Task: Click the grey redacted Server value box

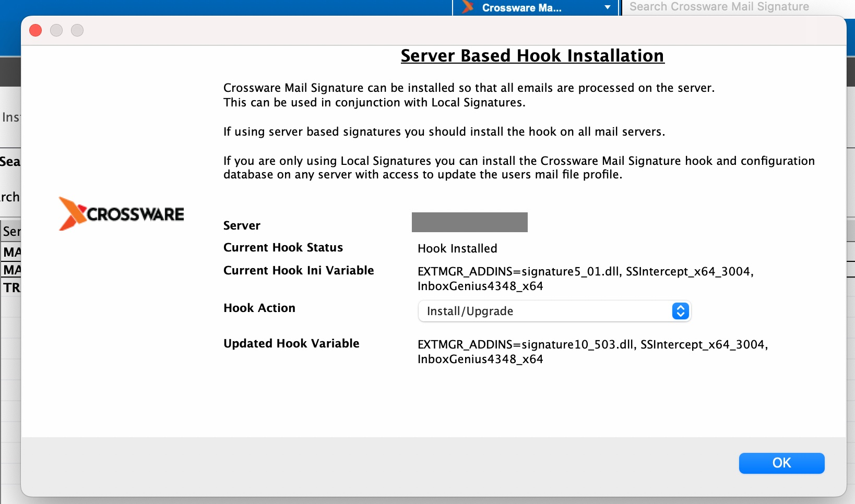Action: click(469, 222)
